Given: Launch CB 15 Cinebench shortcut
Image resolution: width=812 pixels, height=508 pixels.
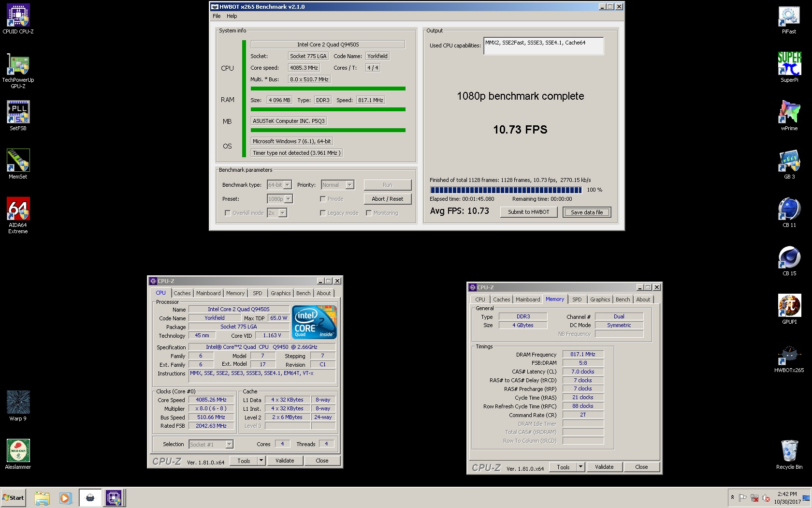Looking at the screenshot, I should [x=789, y=261].
